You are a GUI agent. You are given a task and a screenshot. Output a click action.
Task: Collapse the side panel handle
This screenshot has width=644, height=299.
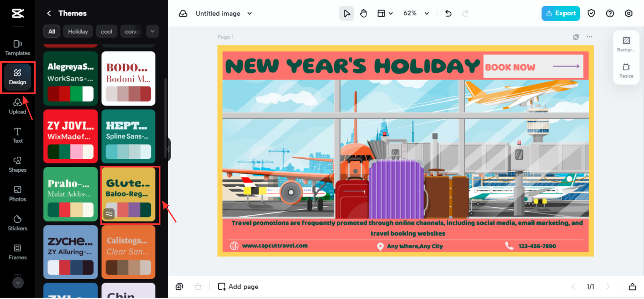[169, 149]
